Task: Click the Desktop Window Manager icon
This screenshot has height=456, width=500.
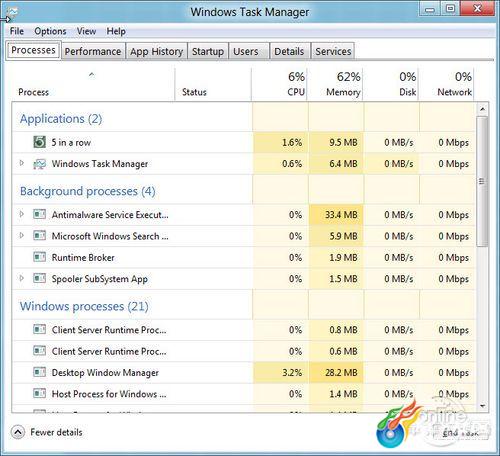Action: tap(40, 372)
